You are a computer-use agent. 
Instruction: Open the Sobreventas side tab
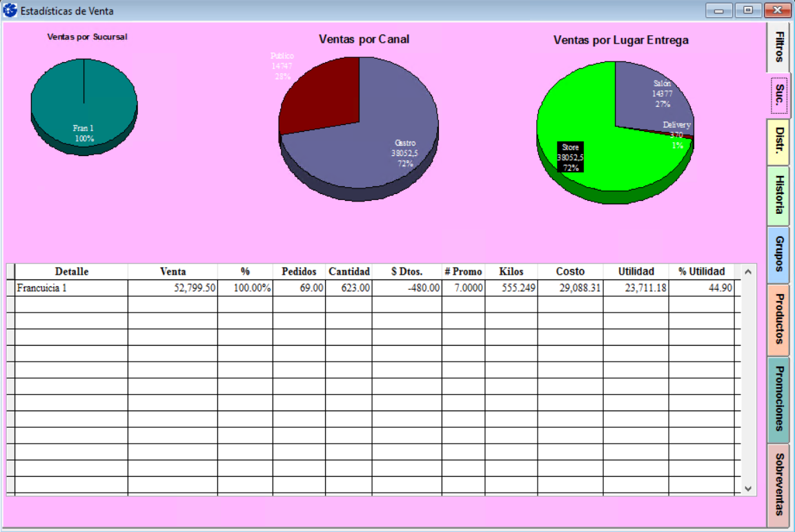coord(778,485)
